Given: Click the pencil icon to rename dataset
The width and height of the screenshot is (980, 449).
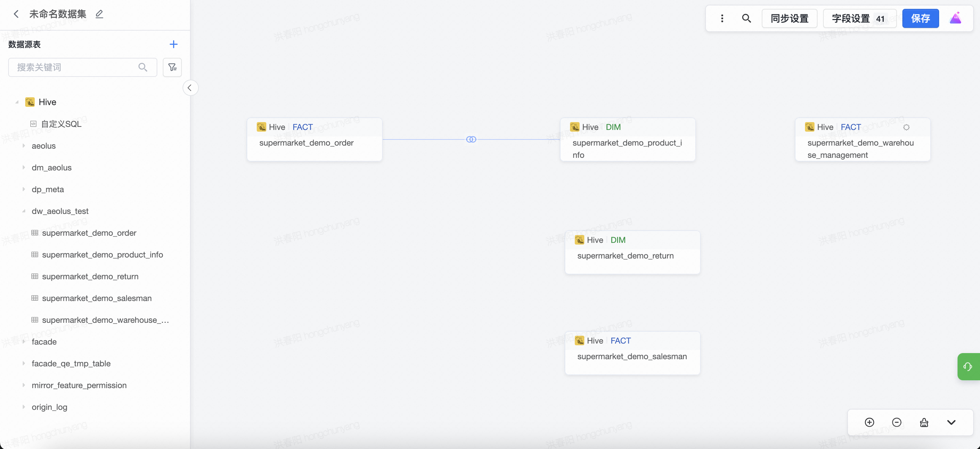Looking at the screenshot, I should click(99, 14).
